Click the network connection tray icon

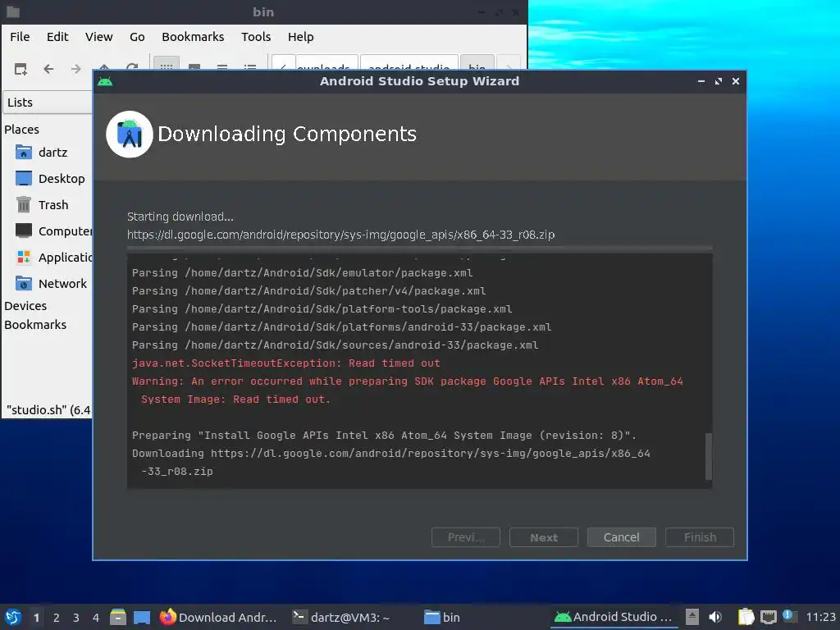coord(768,617)
